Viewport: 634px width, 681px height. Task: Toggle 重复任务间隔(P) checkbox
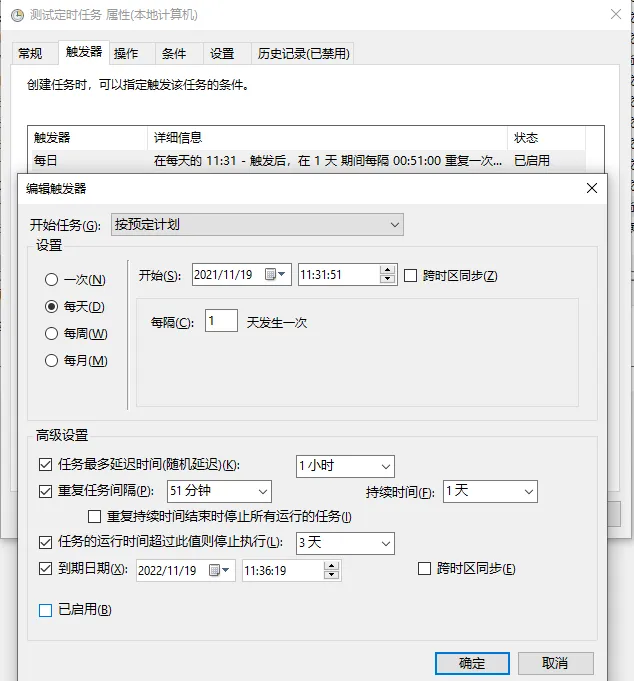pos(46,491)
